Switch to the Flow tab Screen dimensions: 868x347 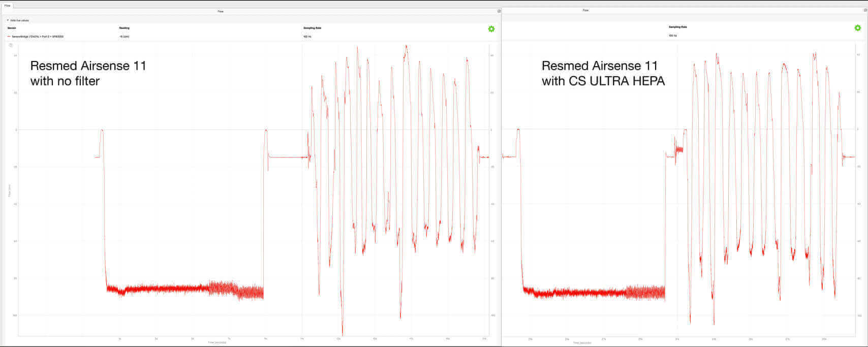click(7, 5)
